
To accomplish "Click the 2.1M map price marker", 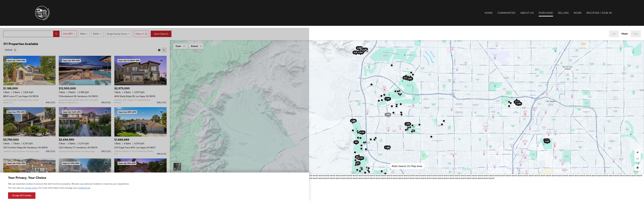I will point(362,132).
